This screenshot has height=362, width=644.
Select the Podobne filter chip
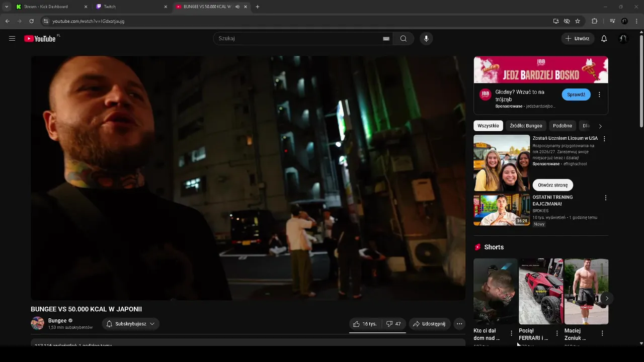(562, 126)
